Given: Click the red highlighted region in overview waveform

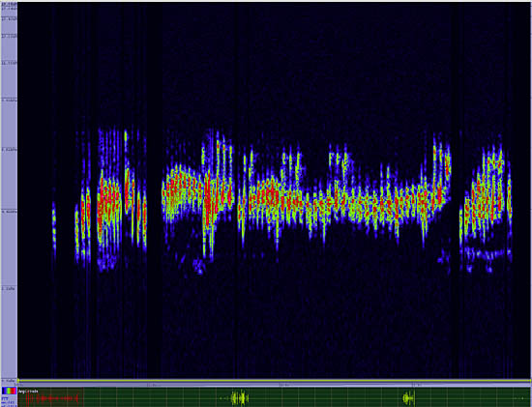Looking at the screenshot, I should click(x=51, y=397).
